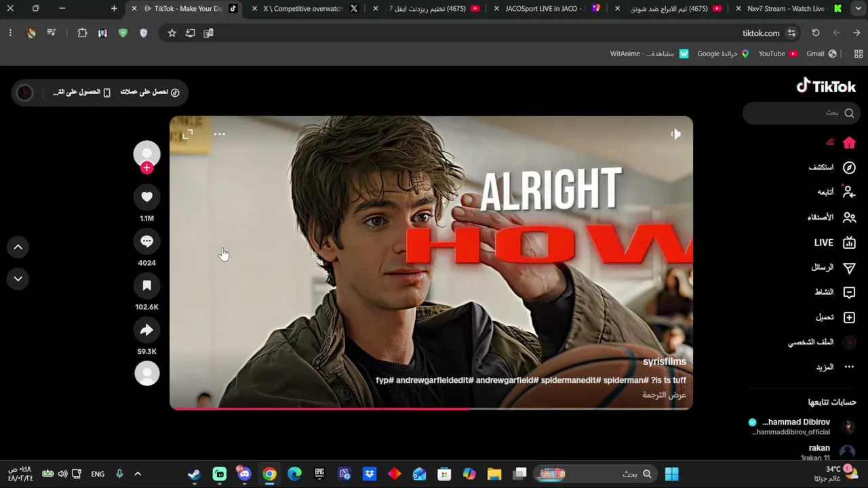Open the Gmail bookmark
The width and height of the screenshot is (868, 488).
(821, 54)
